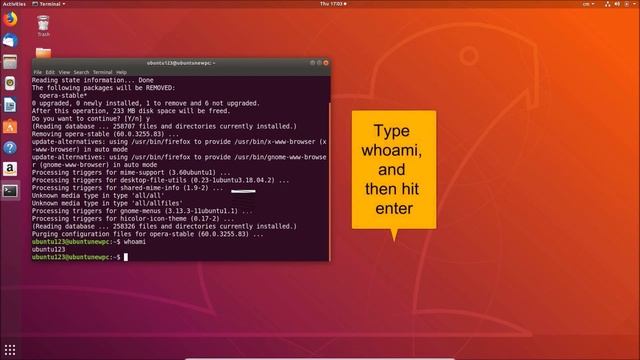This screenshot has height=360, width=640.
Task: Select the folder icon on the desktop
Action: 43,53
